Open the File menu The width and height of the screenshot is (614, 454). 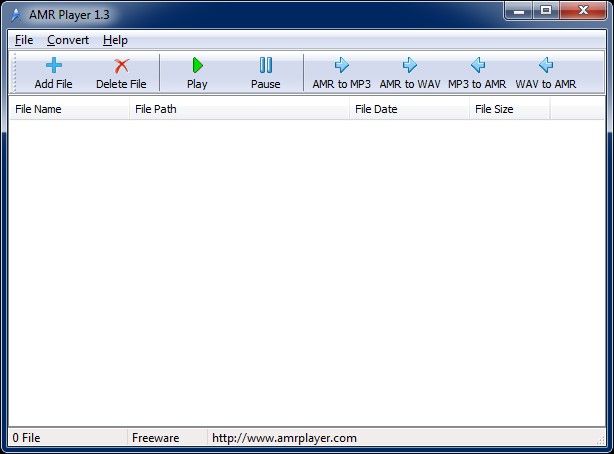[24, 40]
